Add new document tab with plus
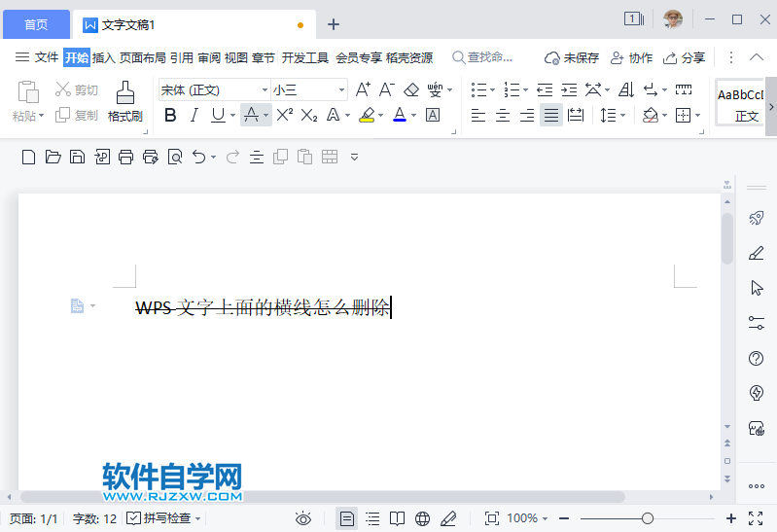Screen dimensions: 777x532 click(x=334, y=24)
